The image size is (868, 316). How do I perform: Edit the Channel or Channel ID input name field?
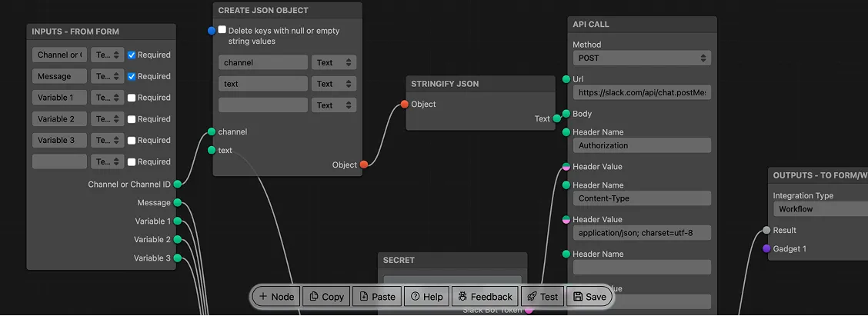pos(59,55)
